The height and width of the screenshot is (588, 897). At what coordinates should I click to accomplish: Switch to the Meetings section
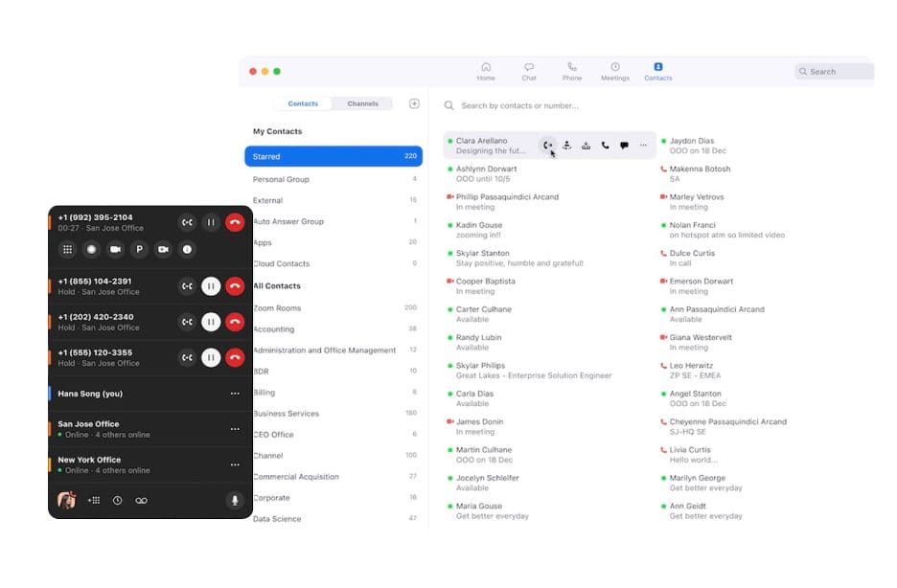click(614, 70)
